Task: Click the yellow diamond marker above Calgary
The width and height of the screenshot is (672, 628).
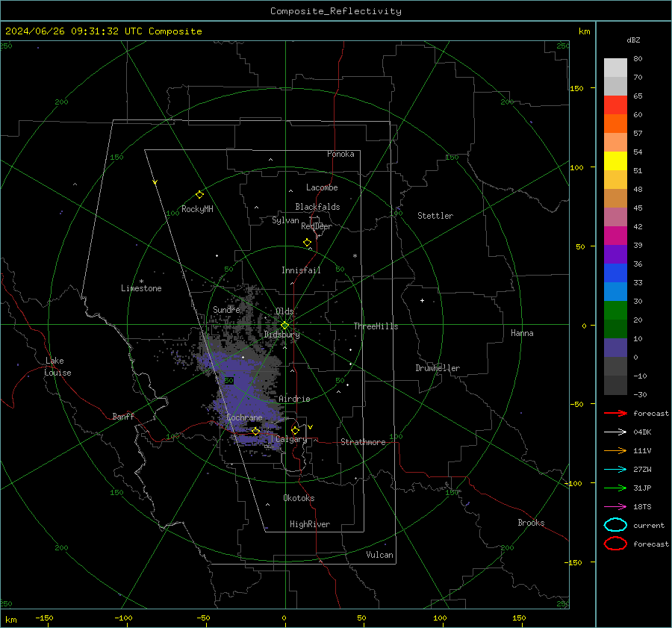Action: click(295, 430)
